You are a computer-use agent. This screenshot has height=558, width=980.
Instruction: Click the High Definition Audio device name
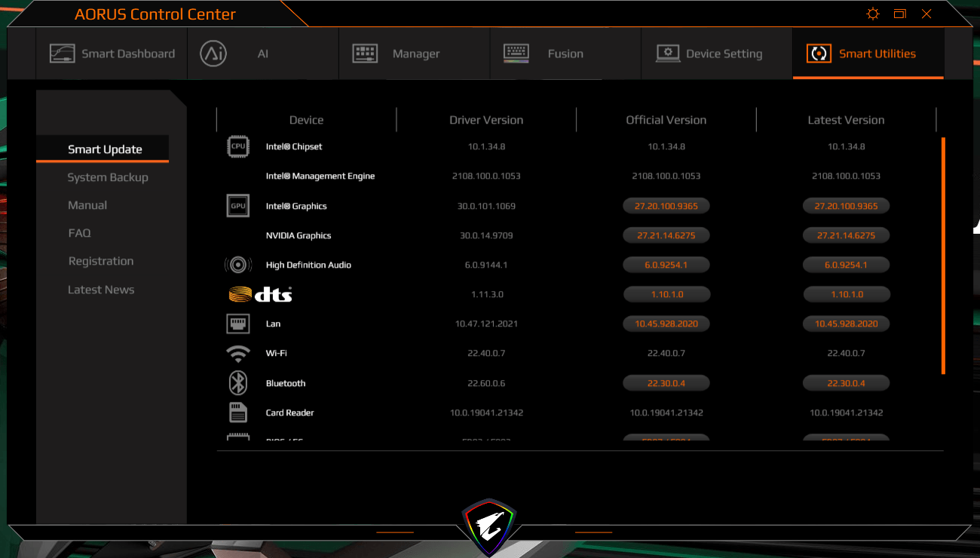308,265
